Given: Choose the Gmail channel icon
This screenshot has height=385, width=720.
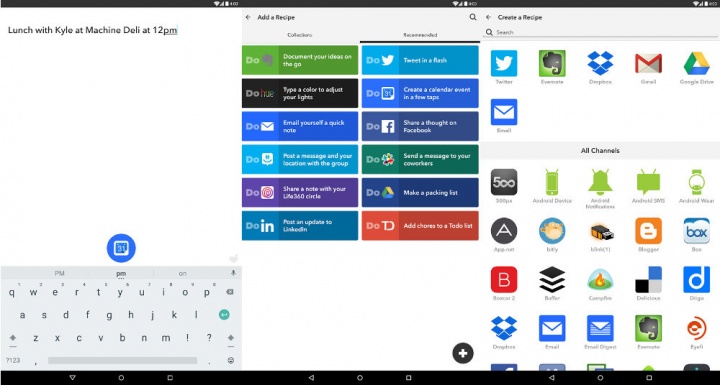Looking at the screenshot, I should (x=648, y=63).
